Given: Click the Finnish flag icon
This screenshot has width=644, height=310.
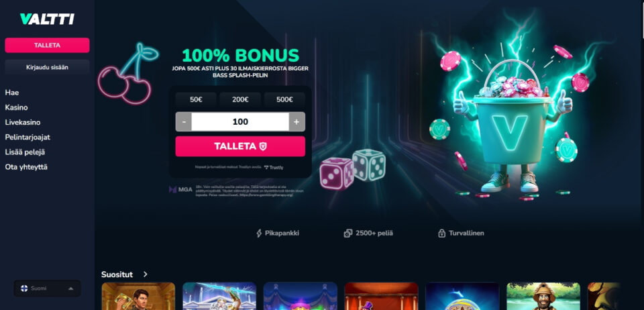Looking at the screenshot, I should [24, 289].
